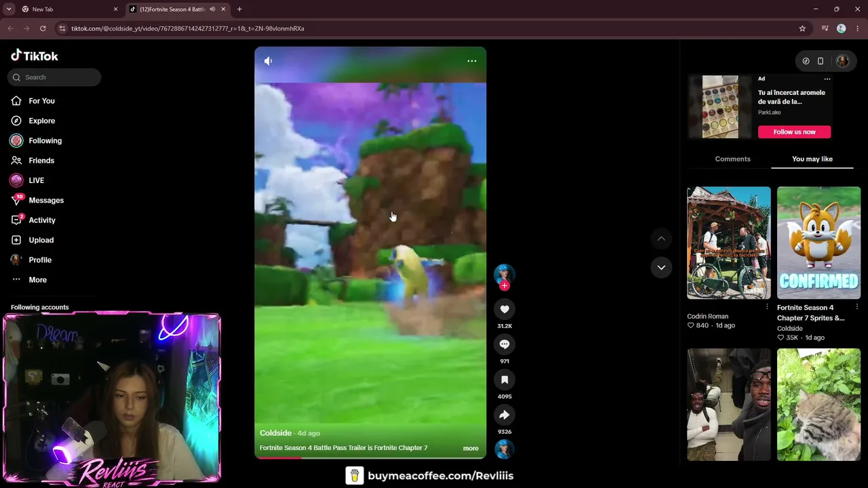Open the Chrome three-dot menu
868x488 pixels.
858,28
